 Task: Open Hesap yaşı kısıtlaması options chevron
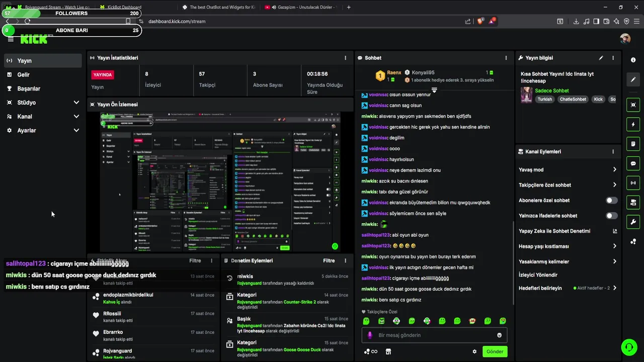point(614,246)
